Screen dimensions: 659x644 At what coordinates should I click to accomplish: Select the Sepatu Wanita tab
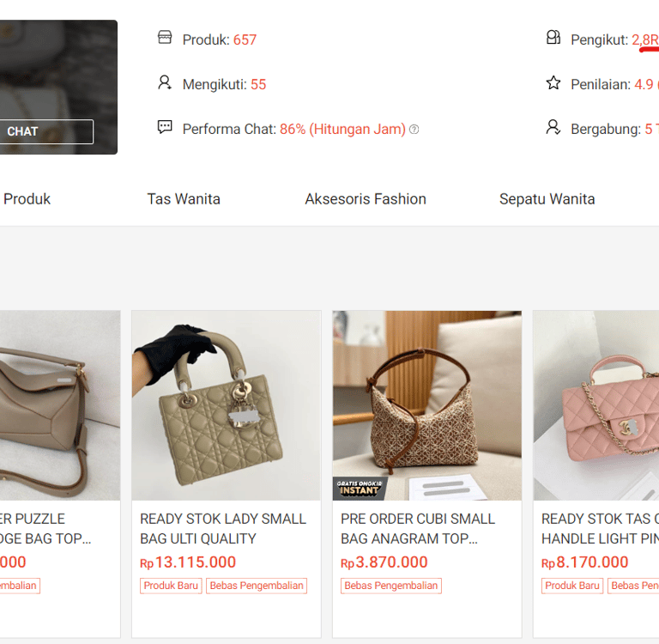coord(547,199)
